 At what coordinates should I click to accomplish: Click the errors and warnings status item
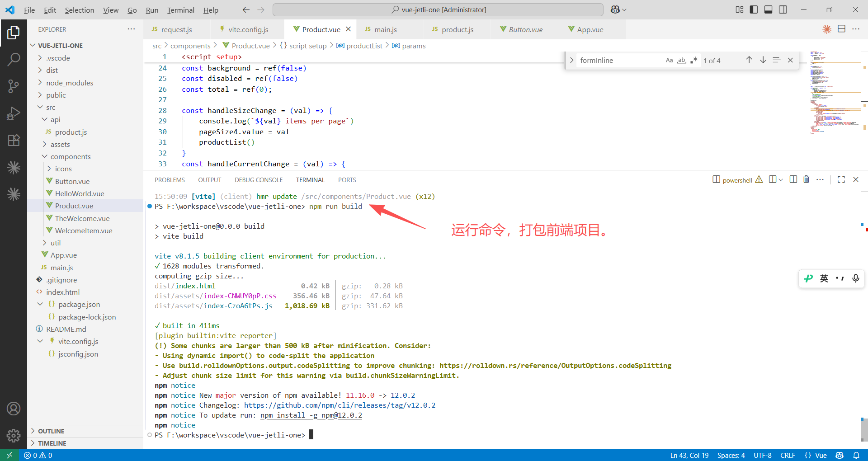[38, 455]
